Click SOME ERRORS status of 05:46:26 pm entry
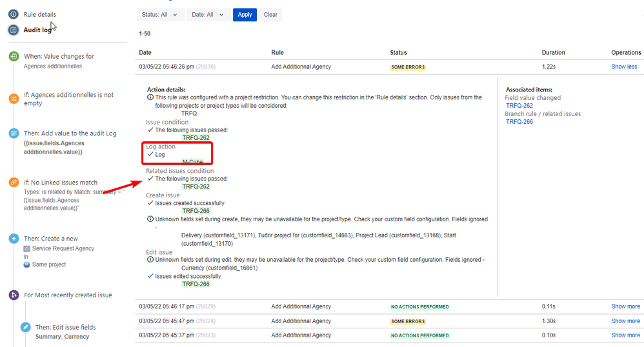The height and width of the screenshot is (347, 644). pos(408,67)
